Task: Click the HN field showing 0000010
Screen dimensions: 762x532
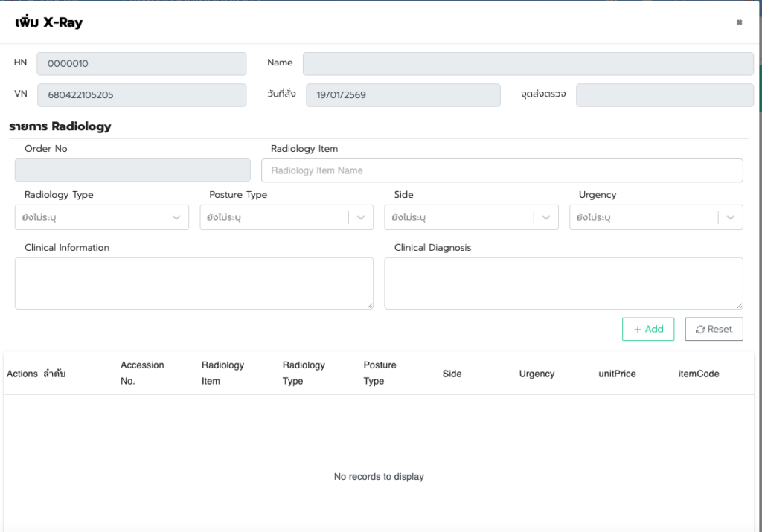Action: click(x=141, y=64)
